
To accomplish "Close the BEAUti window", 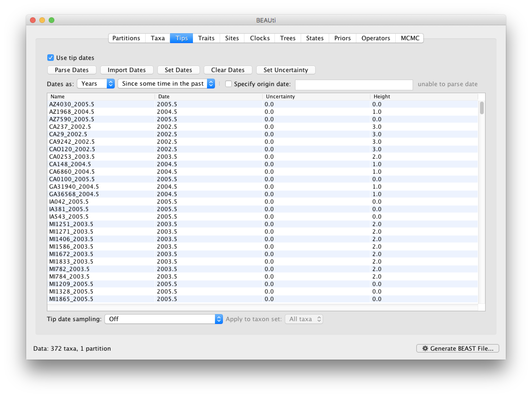I will click(33, 20).
